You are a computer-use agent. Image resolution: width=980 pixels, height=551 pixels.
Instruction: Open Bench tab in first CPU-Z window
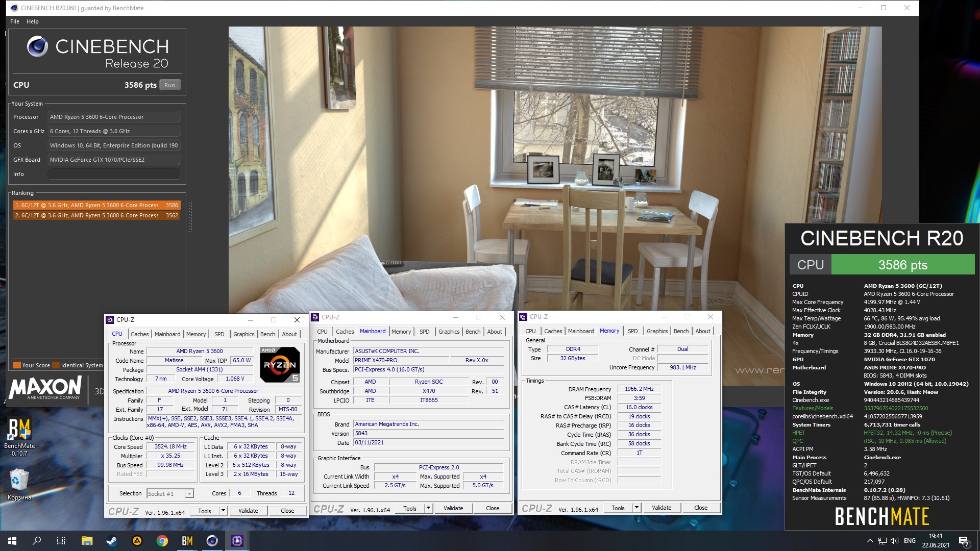point(268,334)
